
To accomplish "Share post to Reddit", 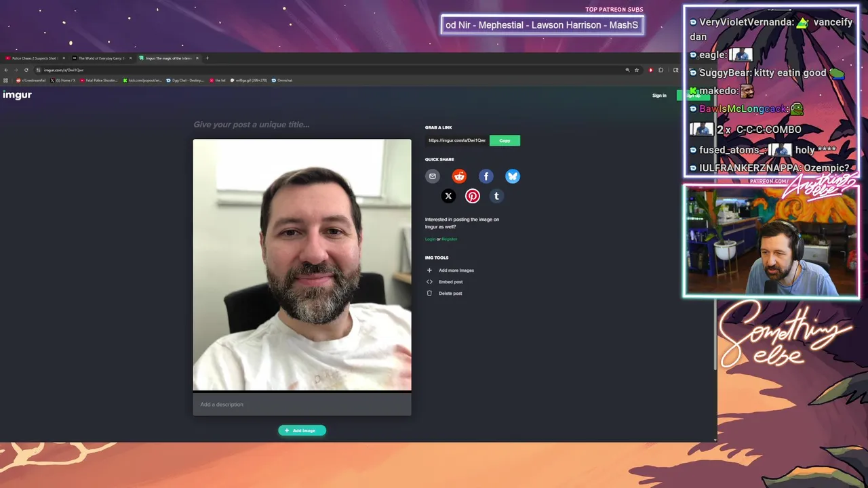I will (459, 176).
